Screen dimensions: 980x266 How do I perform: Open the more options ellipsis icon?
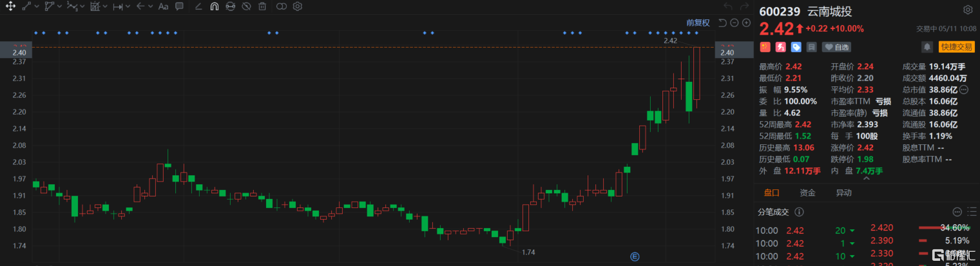(956, 212)
